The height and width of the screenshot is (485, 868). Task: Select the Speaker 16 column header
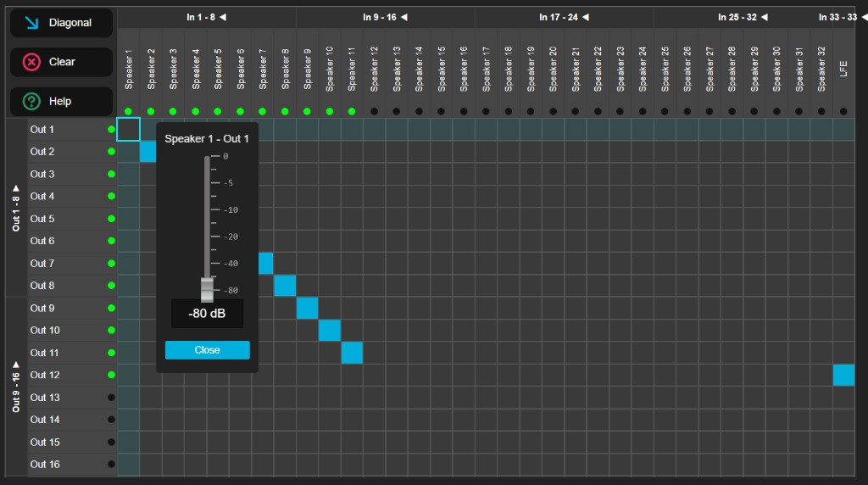click(464, 70)
